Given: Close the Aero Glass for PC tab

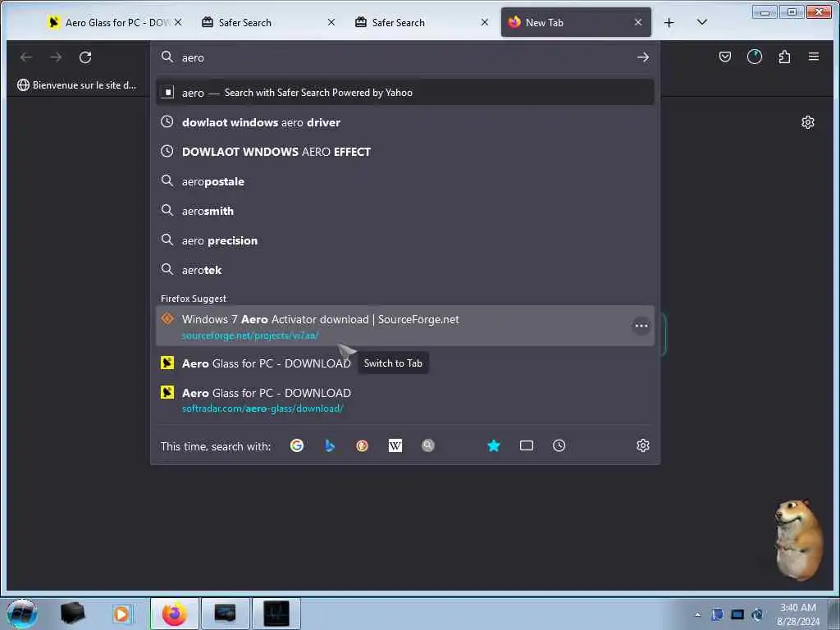Looking at the screenshot, I should 178,22.
